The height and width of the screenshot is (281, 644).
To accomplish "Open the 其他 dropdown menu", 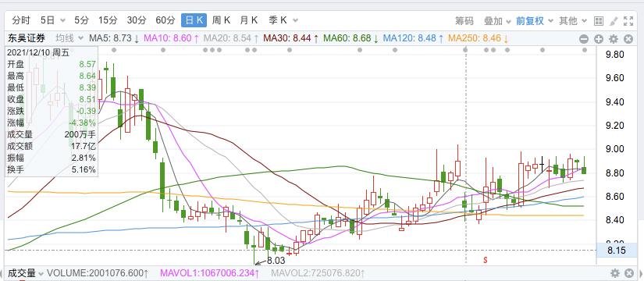I will 573,20.
